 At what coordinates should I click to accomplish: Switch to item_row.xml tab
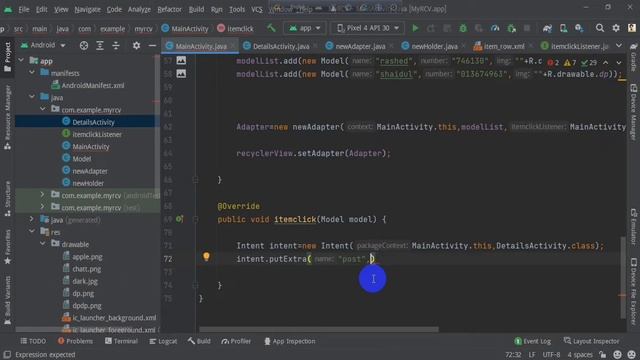point(504,46)
